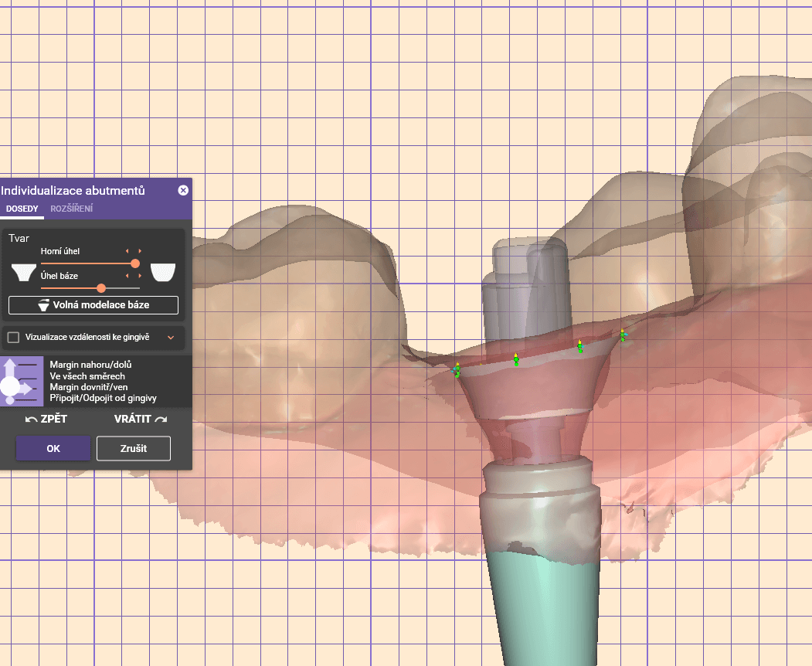
Task: Redo with the VRÁTIT button
Action: [x=140, y=420]
